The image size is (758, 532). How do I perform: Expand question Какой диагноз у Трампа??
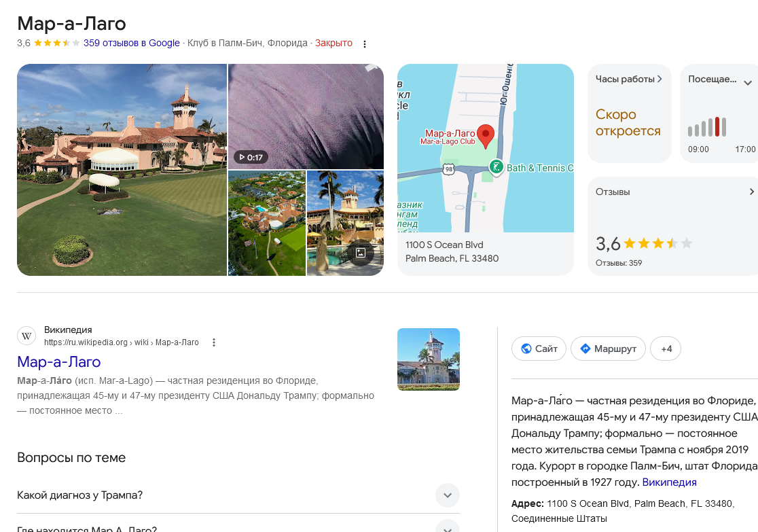click(238, 495)
